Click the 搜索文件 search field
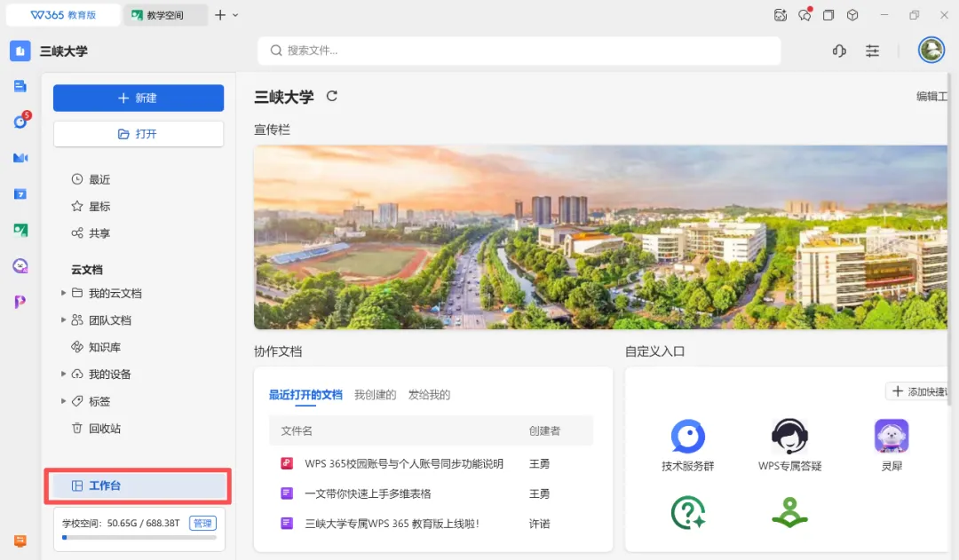This screenshot has width=959, height=560. [519, 51]
